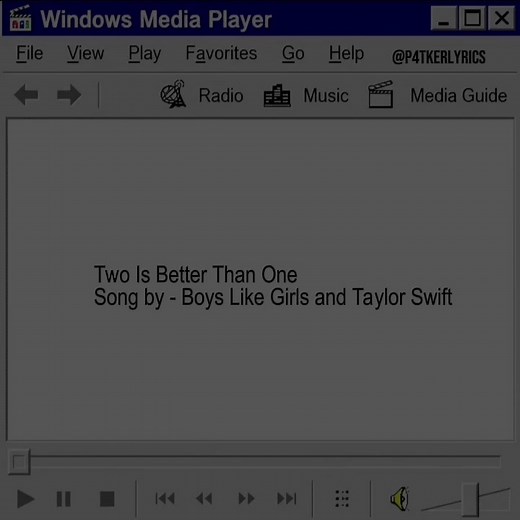Click the Music buildings icon
The width and height of the screenshot is (520, 520).
pyautogui.click(x=277, y=96)
